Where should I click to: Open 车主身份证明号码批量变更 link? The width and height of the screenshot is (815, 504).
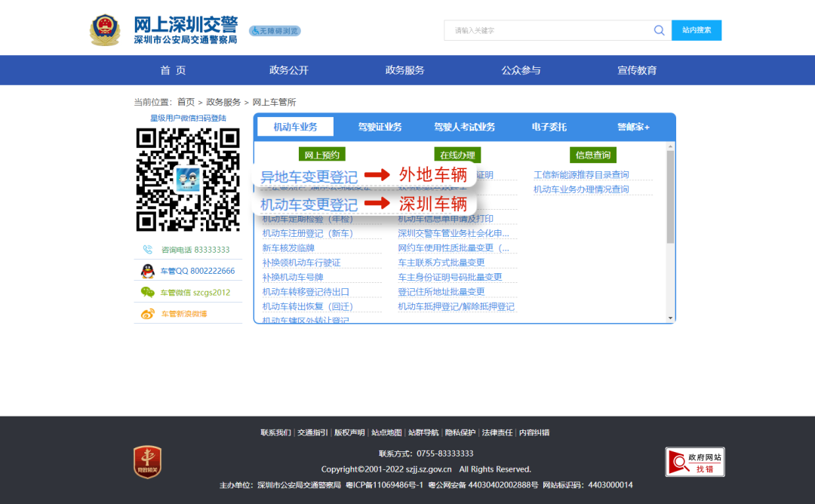(450, 277)
